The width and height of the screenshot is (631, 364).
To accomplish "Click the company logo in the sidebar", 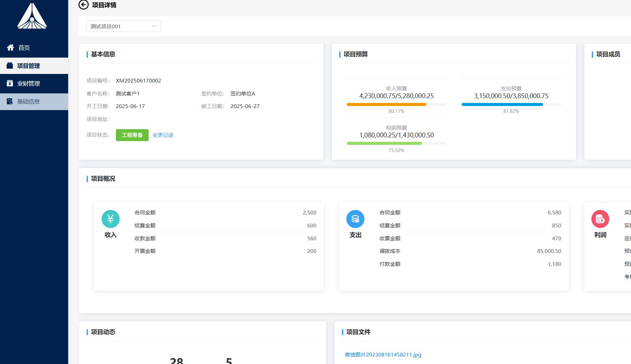I will [33, 16].
